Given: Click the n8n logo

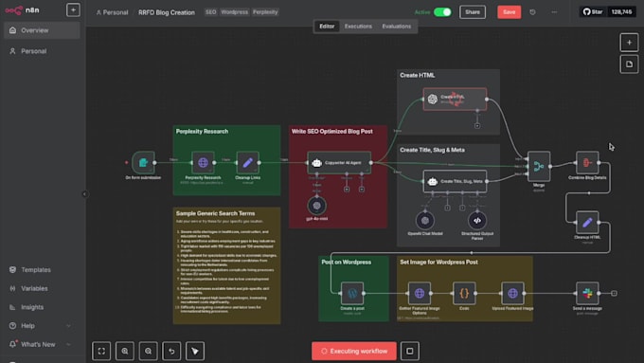Looking at the screenshot, I should tap(22, 10).
